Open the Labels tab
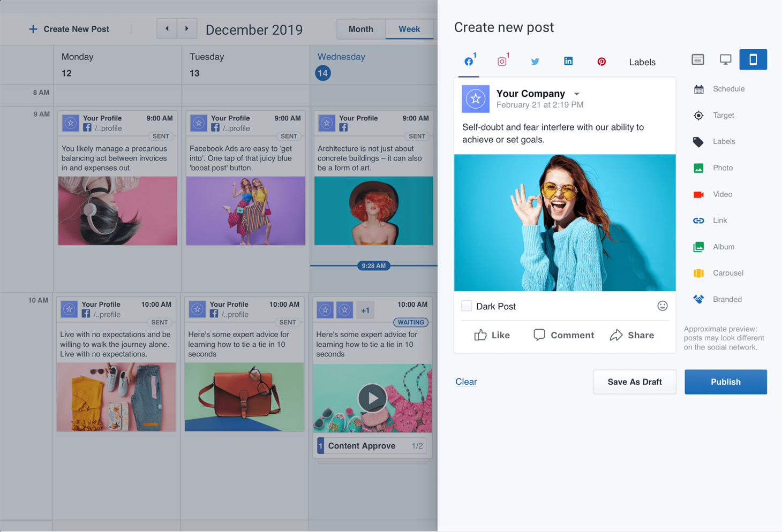 [x=642, y=62]
